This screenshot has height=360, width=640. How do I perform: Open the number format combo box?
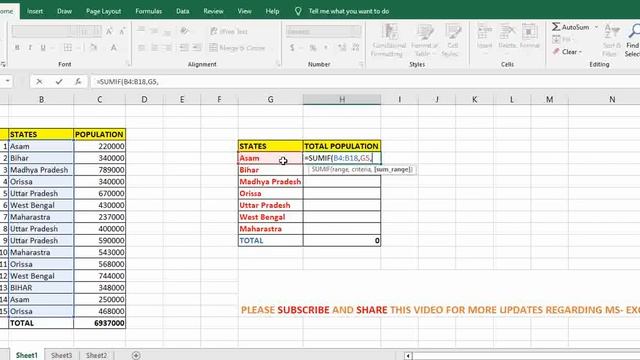(324, 31)
